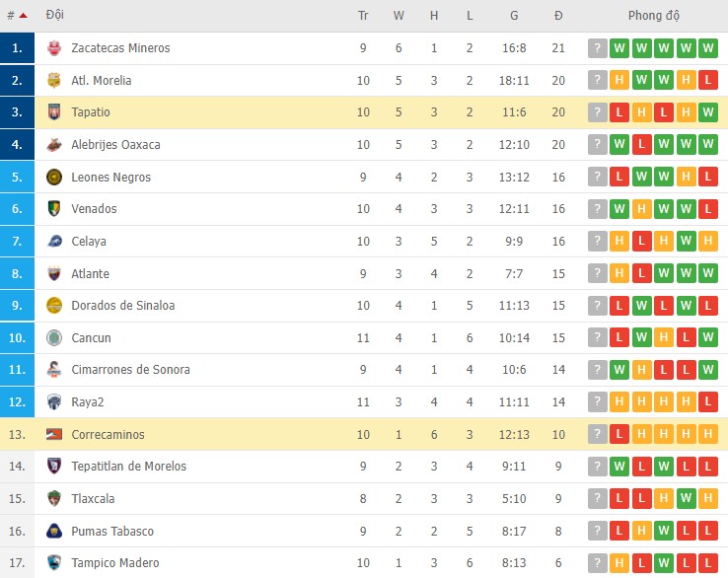Click rank number 1 badge
The image size is (728, 578).
pyautogui.click(x=17, y=48)
